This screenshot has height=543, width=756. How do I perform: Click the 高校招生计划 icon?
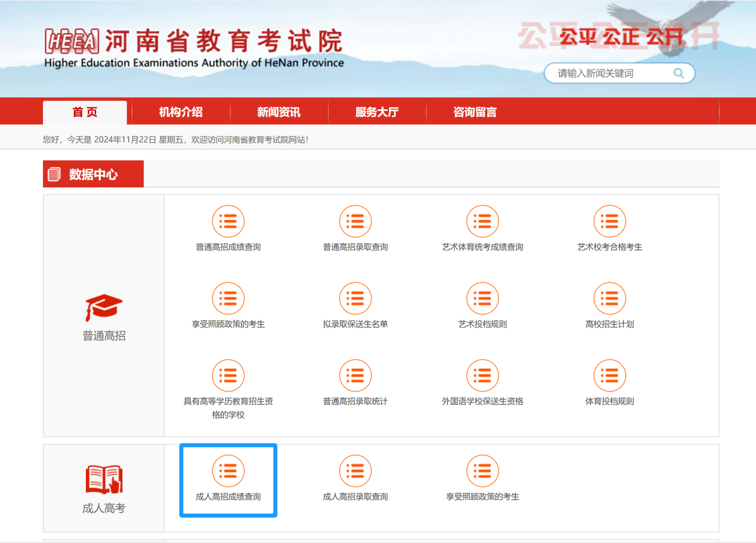(x=609, y=298)
